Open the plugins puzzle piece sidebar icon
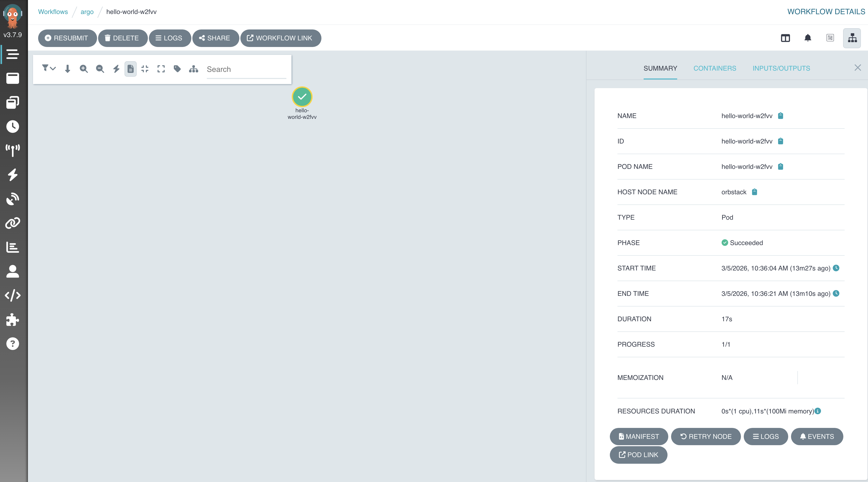The image size is (868, 482). (13, 320)
